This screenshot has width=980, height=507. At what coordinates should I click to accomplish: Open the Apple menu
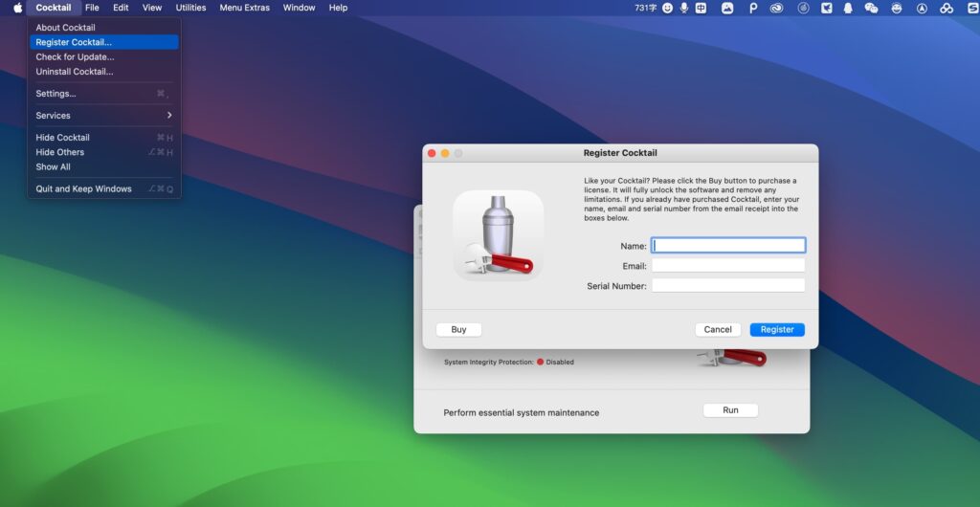[17, 8]
